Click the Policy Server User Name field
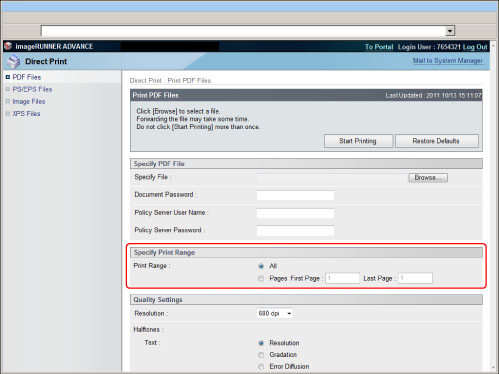This screenshot has height=374, width=499. click(x=295, y=213)
